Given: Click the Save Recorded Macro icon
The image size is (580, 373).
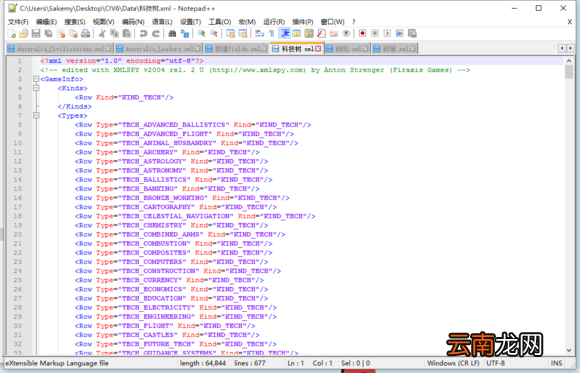Looking at the screenshot, I should coord(412,34).
